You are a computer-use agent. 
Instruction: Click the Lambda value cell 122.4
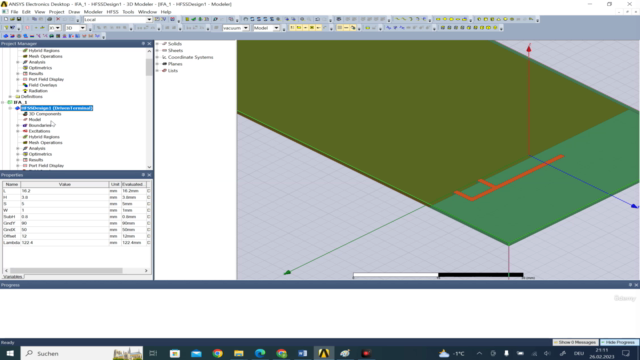(64, 242)
